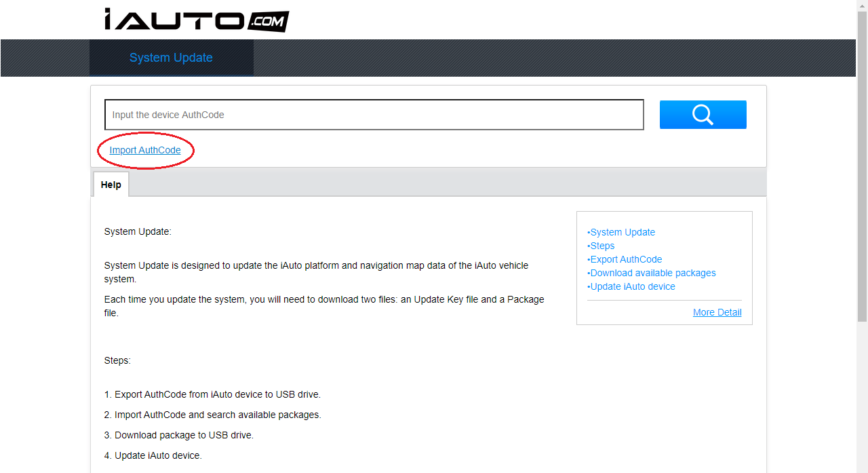Go to Export AuthCode help link
The width and height of the screenshot is (868, 473).
coord(625,259)
